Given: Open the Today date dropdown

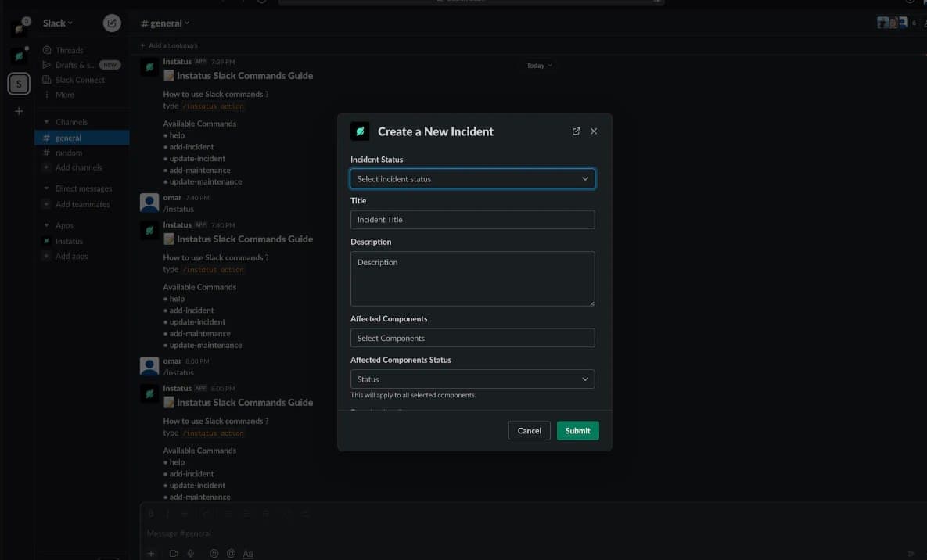Looking at the screenshot, I should pyautogui.click(x=539, y=66).
